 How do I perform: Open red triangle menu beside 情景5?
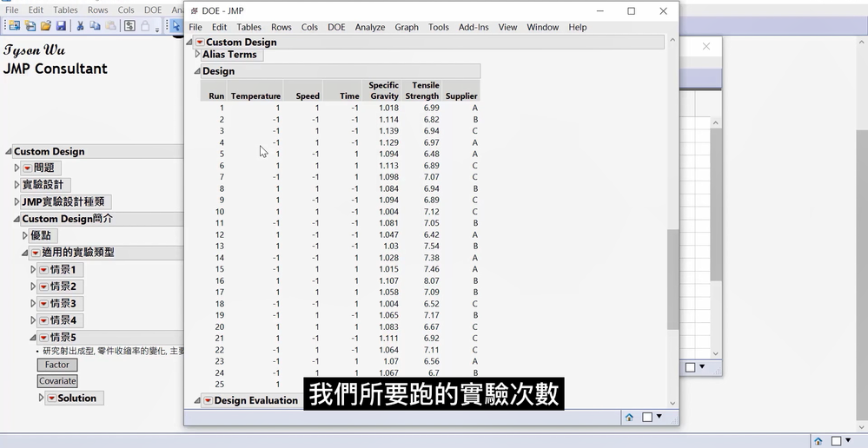click(43, 338)
